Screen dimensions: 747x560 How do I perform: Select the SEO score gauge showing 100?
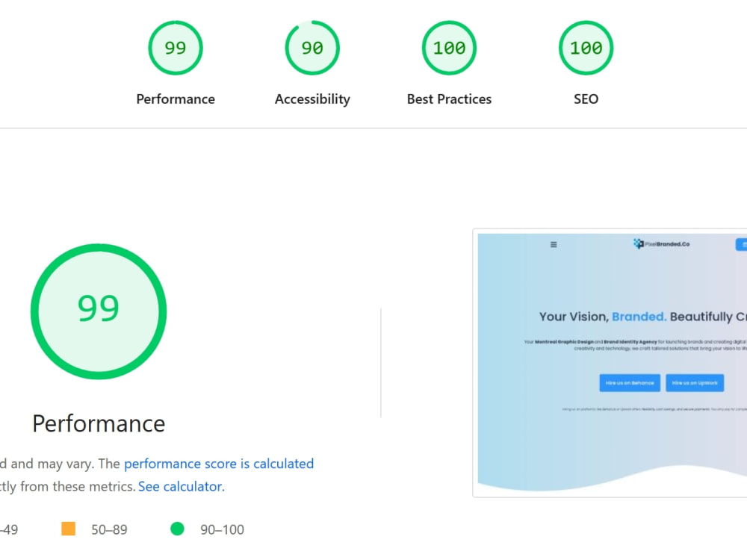586,48
